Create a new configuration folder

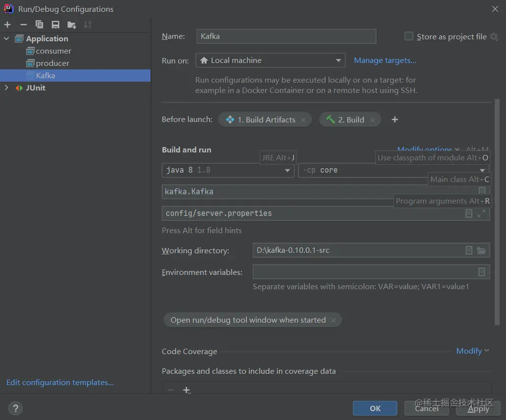point(72,25)
